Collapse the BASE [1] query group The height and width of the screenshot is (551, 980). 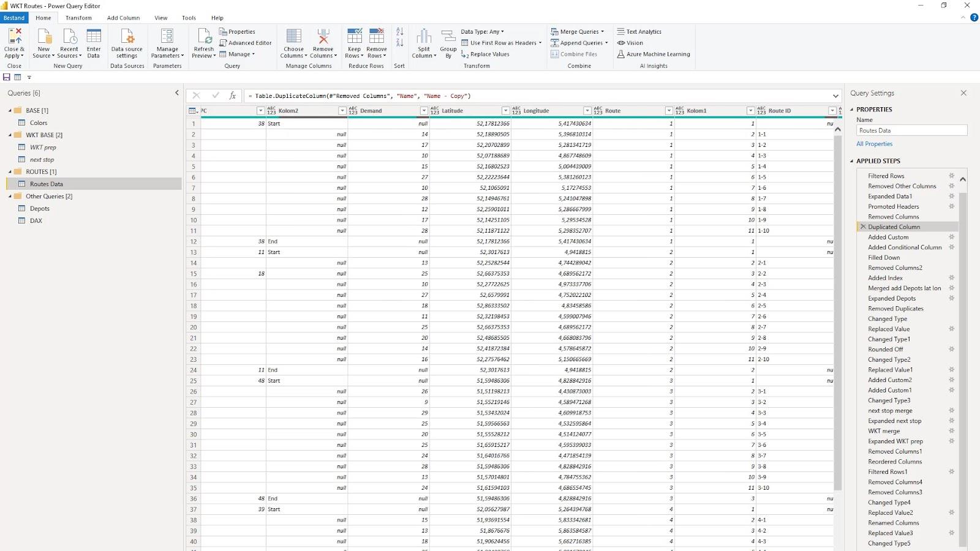10,111
